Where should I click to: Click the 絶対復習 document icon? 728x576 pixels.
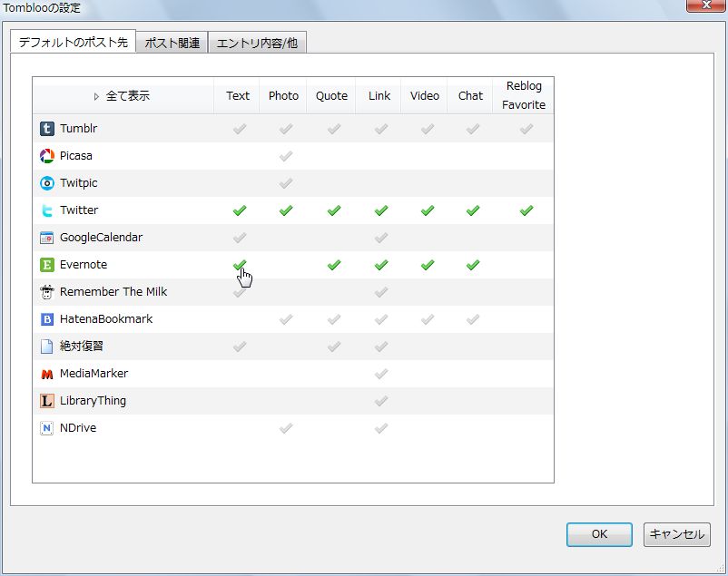[x=47, y=347]
